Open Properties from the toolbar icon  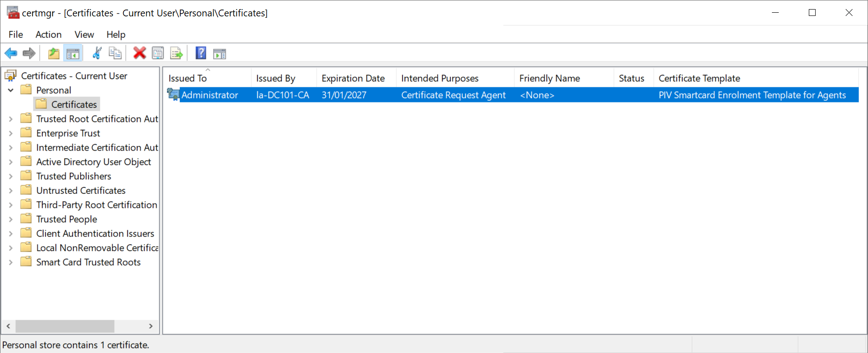point(158,54)
